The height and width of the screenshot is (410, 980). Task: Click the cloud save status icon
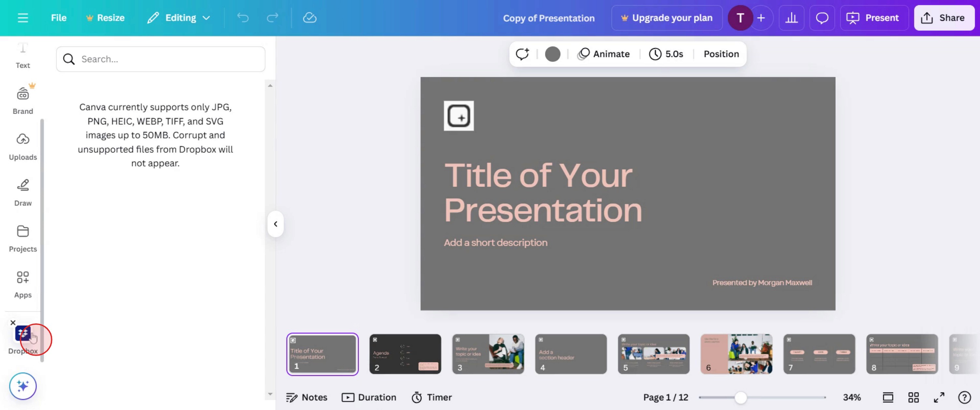pos(309,18)
